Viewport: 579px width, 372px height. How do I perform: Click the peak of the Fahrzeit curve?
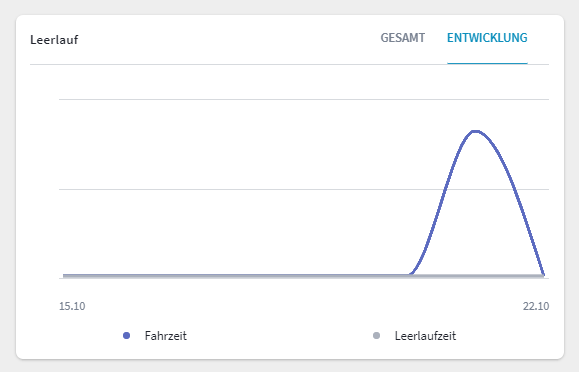tap(476, 131)
